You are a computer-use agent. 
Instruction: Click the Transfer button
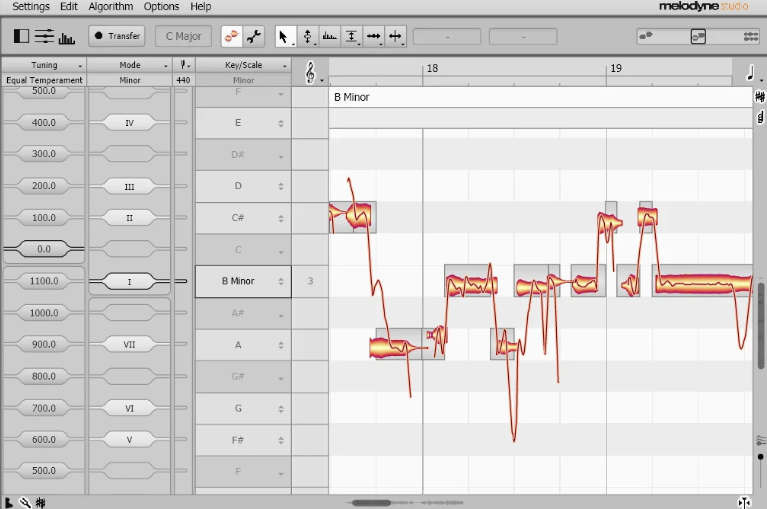(117, 36)
